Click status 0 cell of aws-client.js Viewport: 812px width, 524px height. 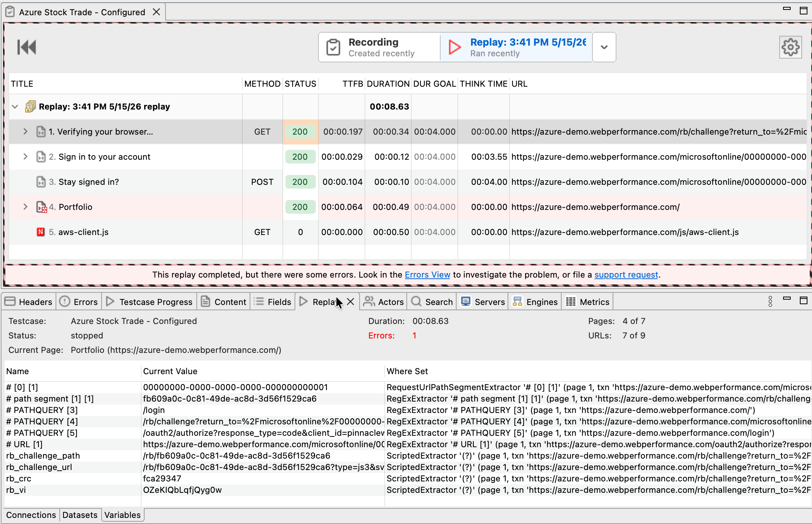coord(300,232)
